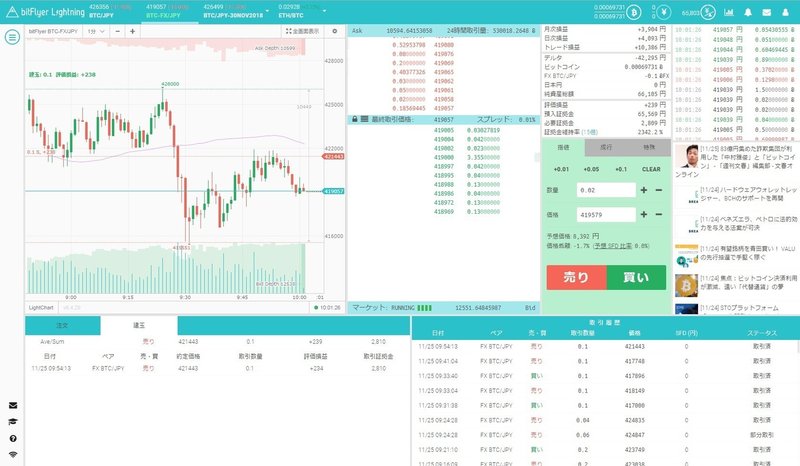Switch to 特殊 special order tab
This screenshot has height=466, width=800.
coord(649,148)
